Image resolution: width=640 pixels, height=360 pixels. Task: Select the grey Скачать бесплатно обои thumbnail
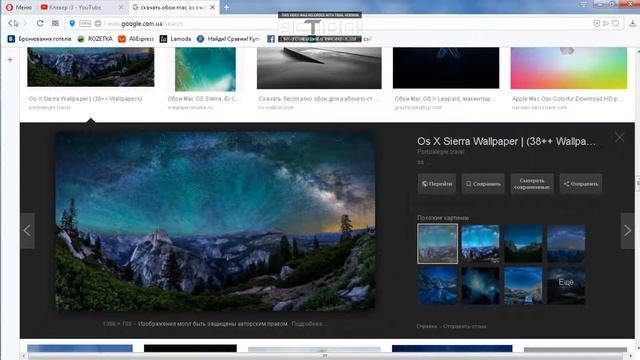click(x=319, y=68)
